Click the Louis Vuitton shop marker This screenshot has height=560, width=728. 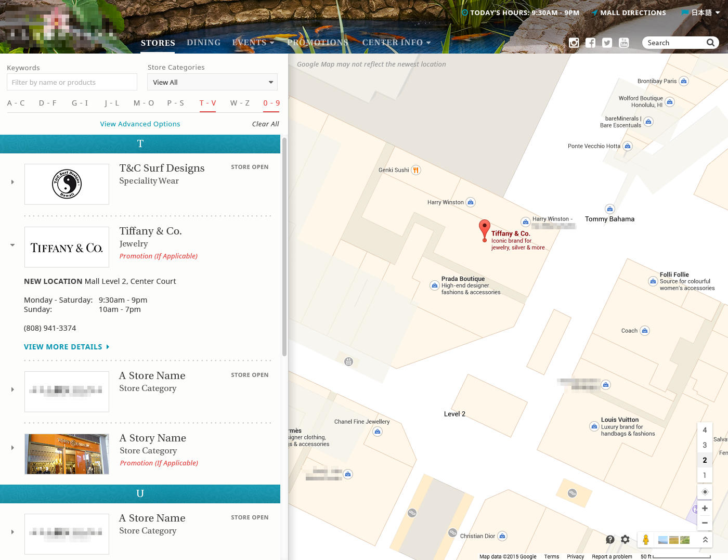click(x=594, y=426)
